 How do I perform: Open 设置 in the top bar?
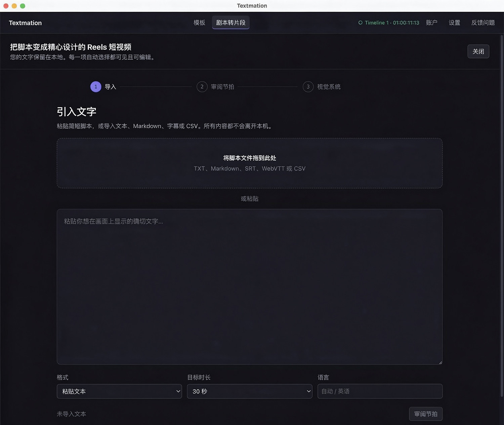pos(454,23)
